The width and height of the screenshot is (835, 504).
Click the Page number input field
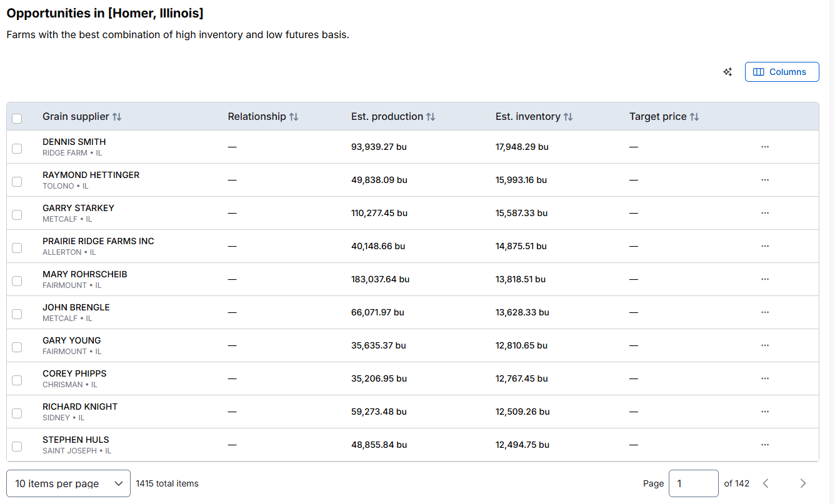click(693, 483)
